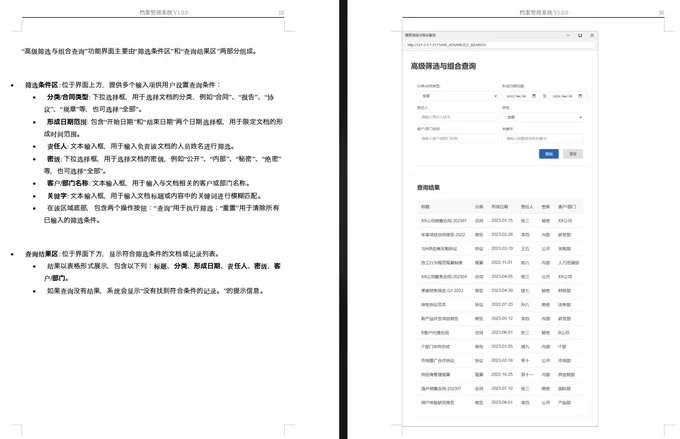Click the 国际部 department cell

pos(564,389)
